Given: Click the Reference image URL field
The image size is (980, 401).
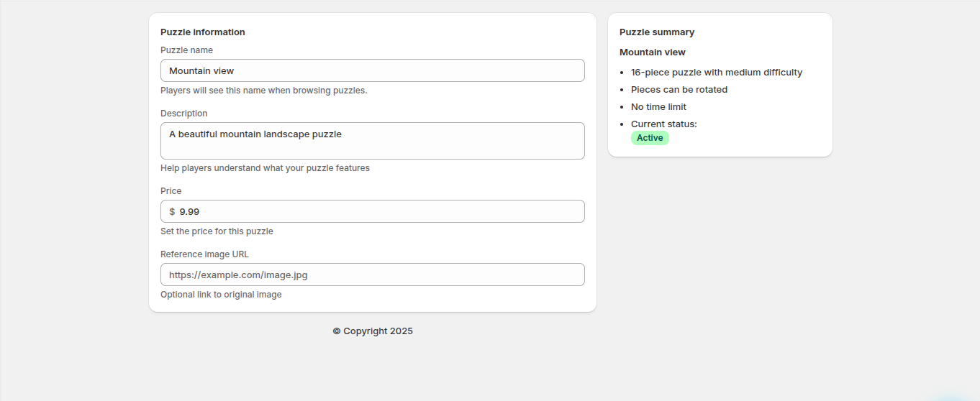Looking at the screenshot, I should [x=372, y=275].
